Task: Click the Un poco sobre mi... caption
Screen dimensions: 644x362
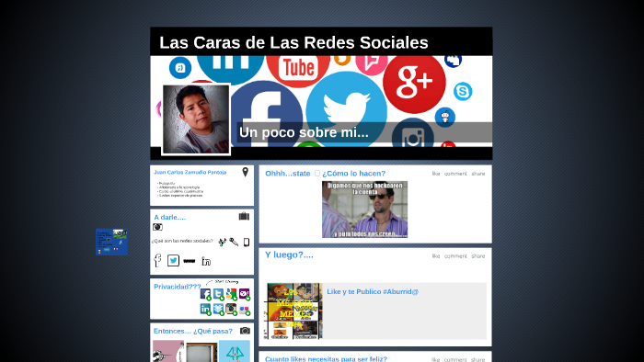Action: [304, 132]
